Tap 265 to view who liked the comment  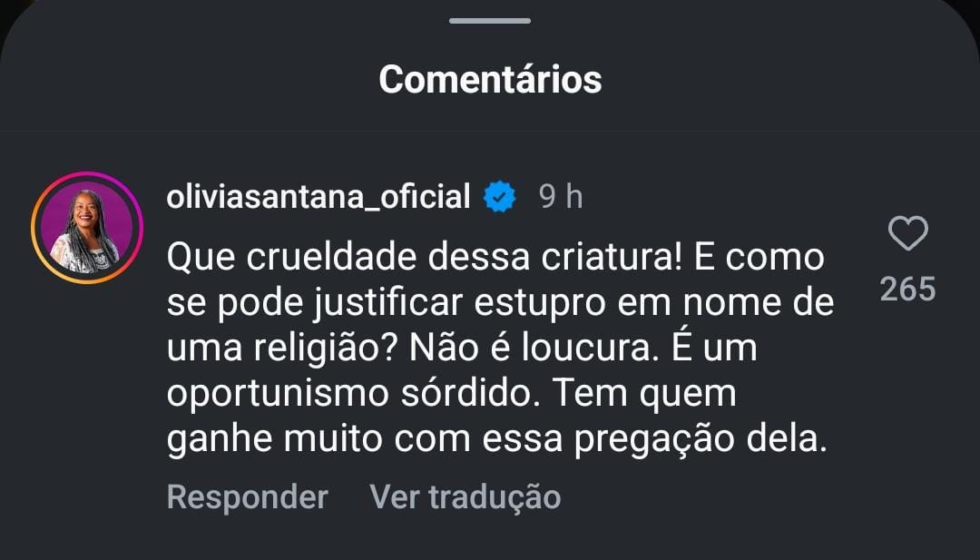click(x=910, y=290)
